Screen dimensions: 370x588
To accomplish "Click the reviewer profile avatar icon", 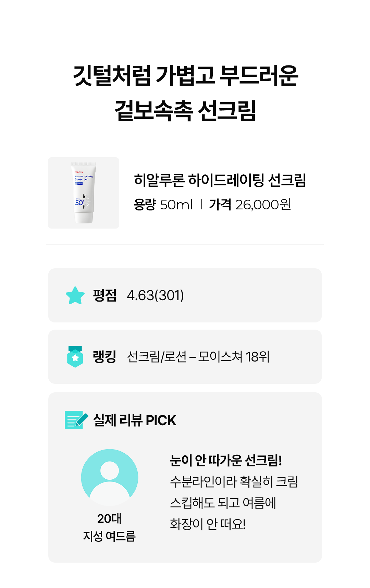I will 110,477.
